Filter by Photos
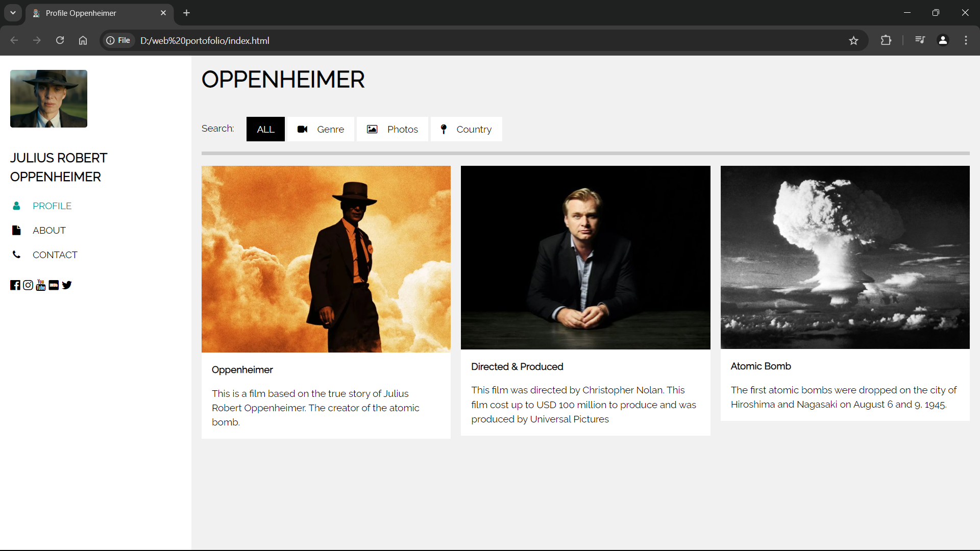 (392, 129)
